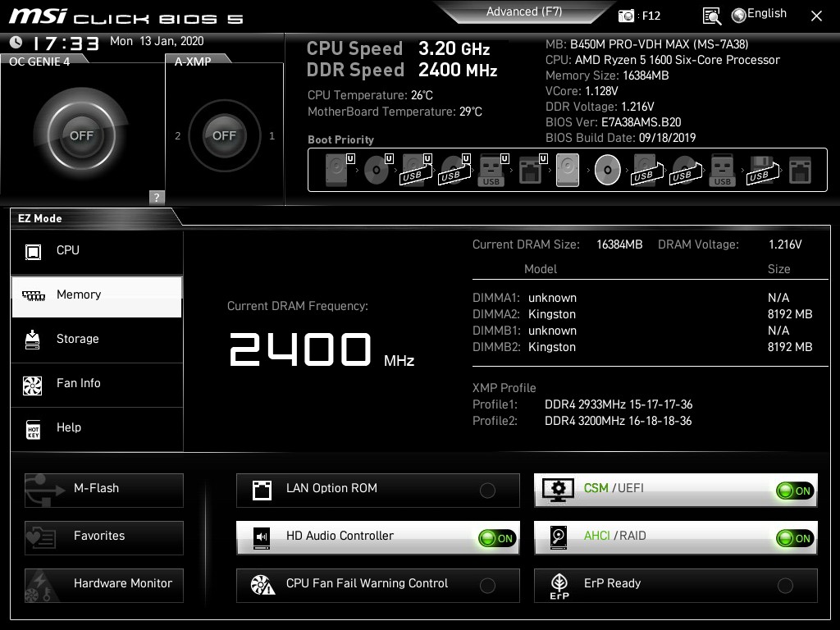Close the BIOS with the X icon
The height and width of the screenshot is (630, 840).
coord(816,16)
